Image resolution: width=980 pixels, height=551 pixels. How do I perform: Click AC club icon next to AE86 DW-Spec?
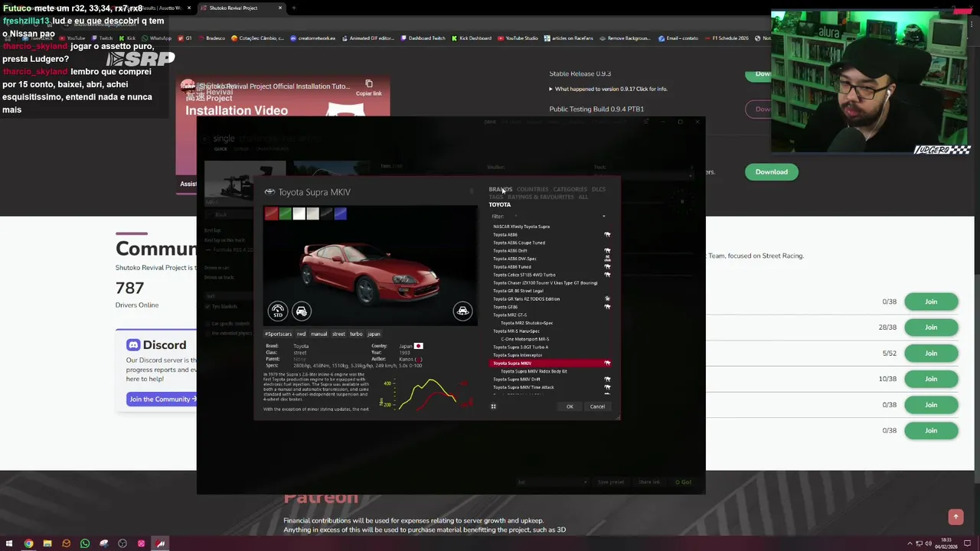click(x=607, y=259)
